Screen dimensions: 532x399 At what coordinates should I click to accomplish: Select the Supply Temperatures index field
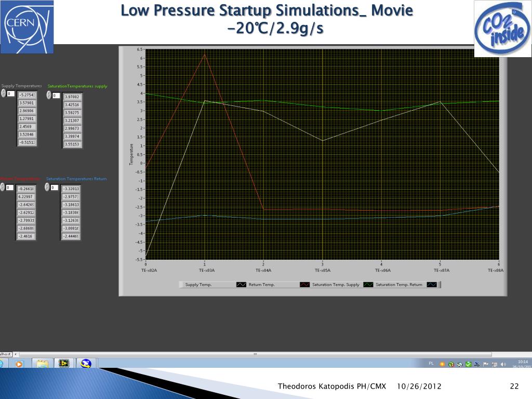11,94
